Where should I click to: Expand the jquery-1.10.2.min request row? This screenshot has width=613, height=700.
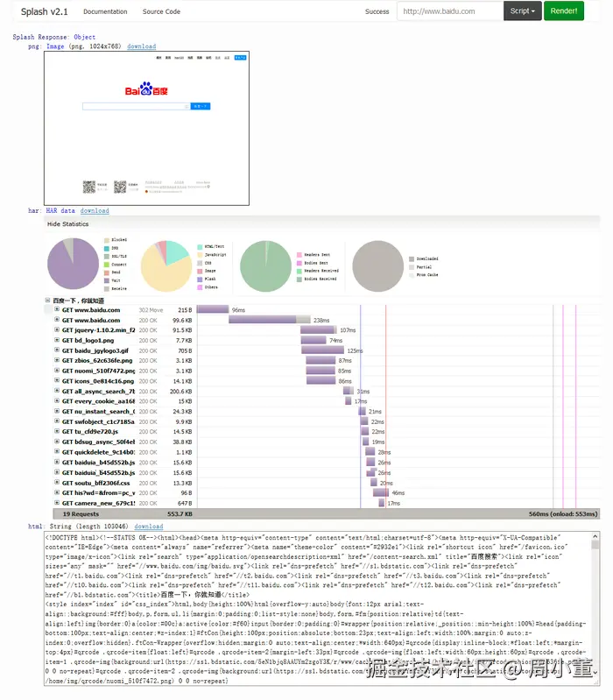tap(57, 330)
